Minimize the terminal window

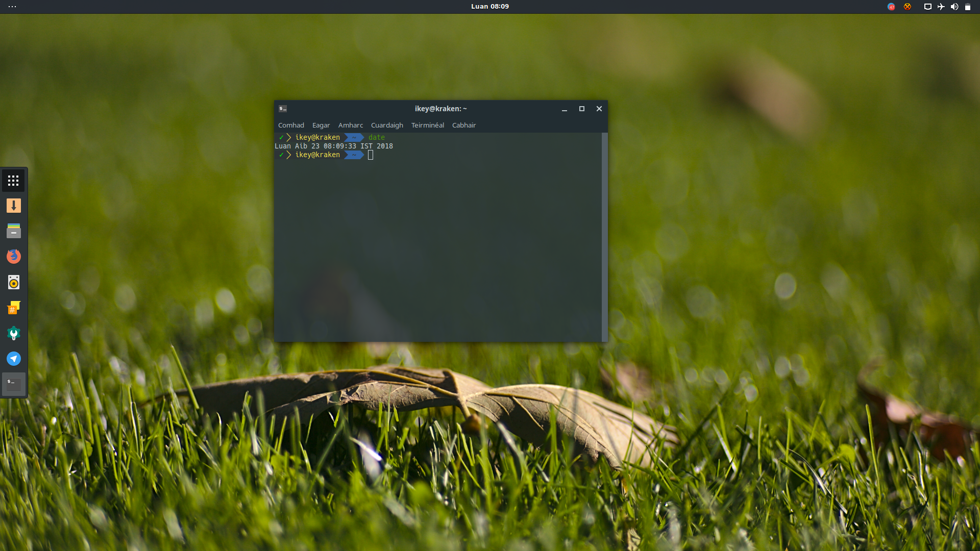tap(565, 109)
